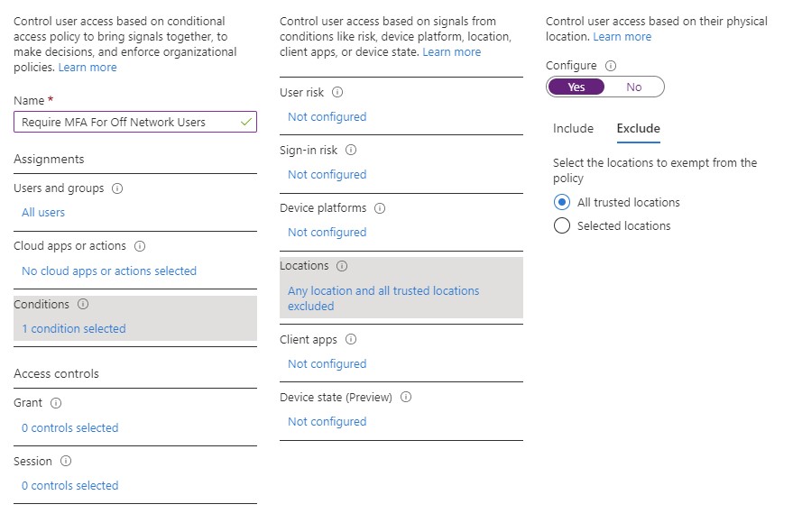
Task: Show info tooltip next to Session
Action: click(x=66, y=461)
